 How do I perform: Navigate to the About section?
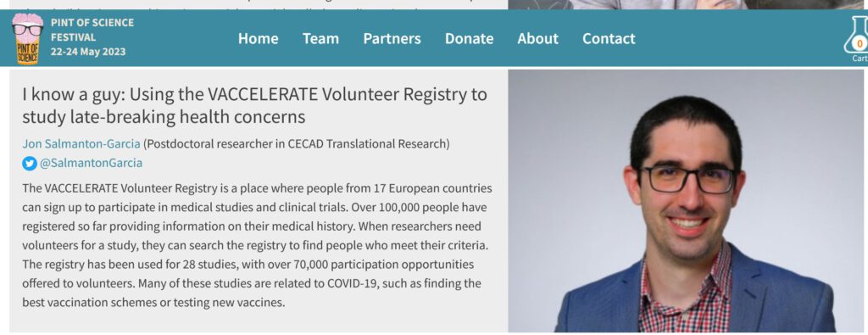click(537, 38)
